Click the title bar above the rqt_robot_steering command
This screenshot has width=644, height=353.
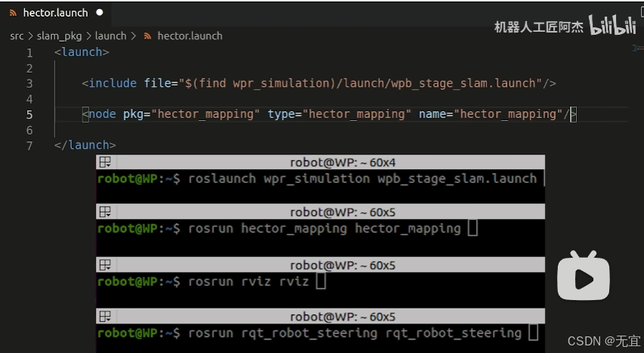pyautogui.click(x=320, y=317)
